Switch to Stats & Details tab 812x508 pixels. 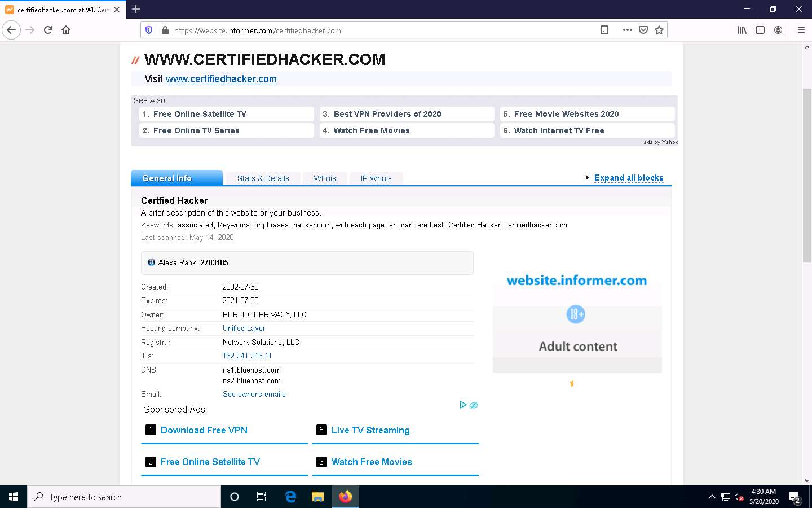[x=263, y=178]
